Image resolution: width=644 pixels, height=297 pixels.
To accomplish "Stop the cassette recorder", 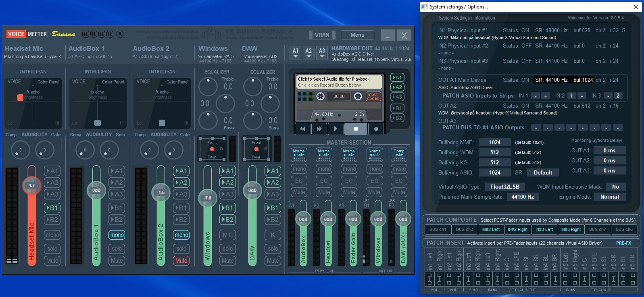I will (x=356, y=129).
